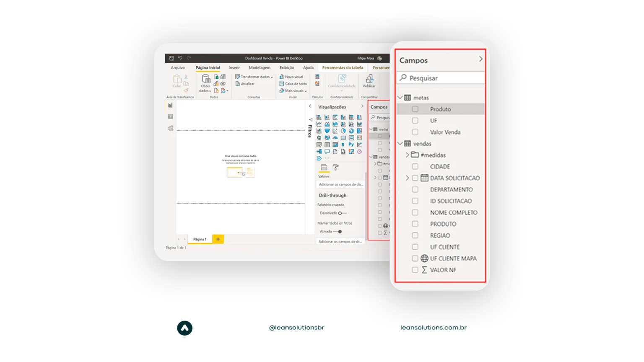Select the gauge visual
Screen dimensions: 644x362
click(x=335, y=138)
